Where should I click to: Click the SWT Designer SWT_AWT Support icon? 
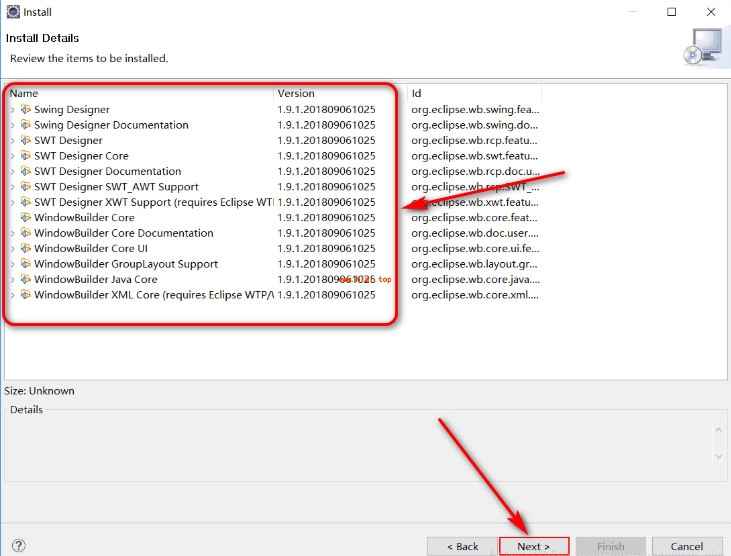[x=26, y=186]
